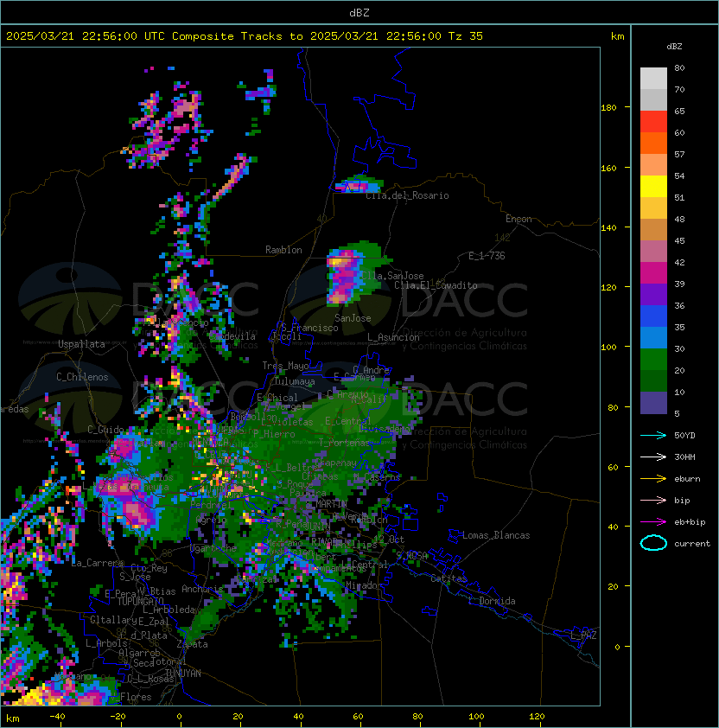The width and height of the screenshot is (719, 728).
Task: Select the gray 80 dBZ color swatch
Action: (653, 78)
